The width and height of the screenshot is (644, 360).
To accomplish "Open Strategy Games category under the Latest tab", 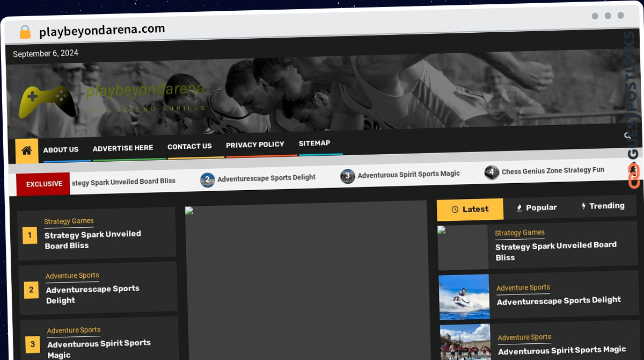I will 519,233.
